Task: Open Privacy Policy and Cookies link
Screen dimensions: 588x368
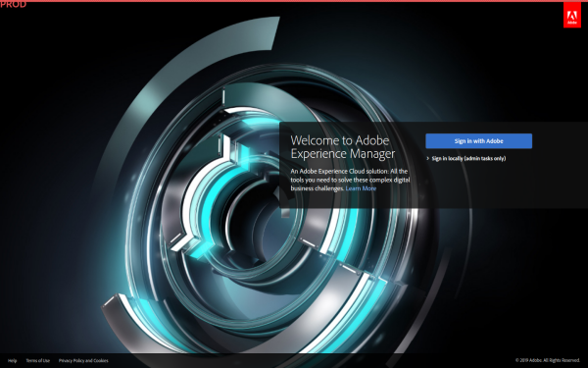Action: click(83, 360)
